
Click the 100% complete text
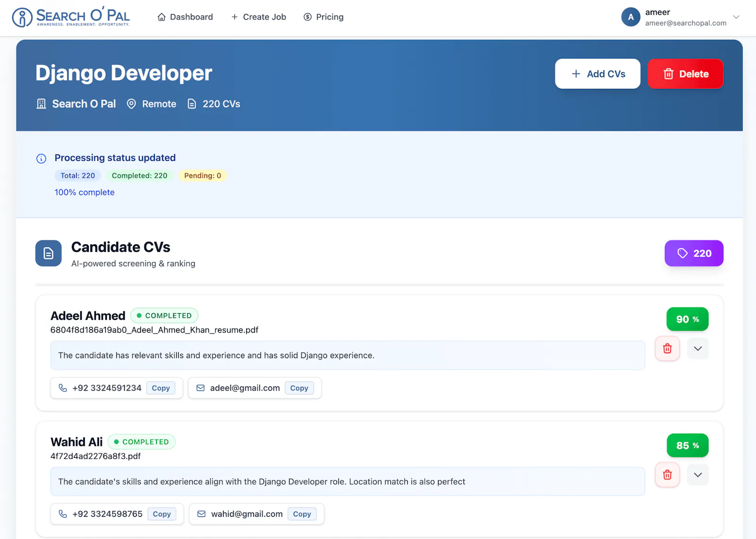(x=85, y=192)
